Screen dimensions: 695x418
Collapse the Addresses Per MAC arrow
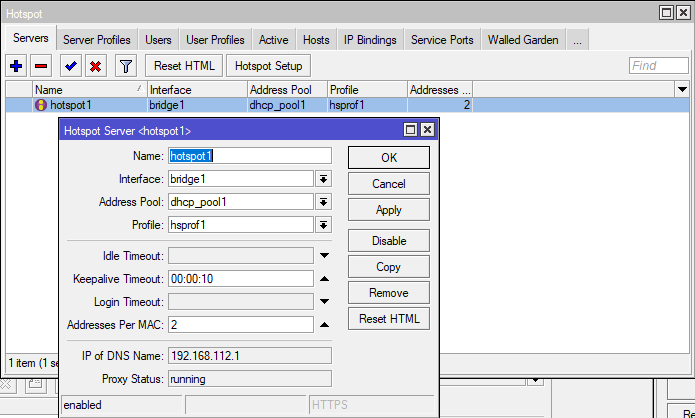point(324,325)
